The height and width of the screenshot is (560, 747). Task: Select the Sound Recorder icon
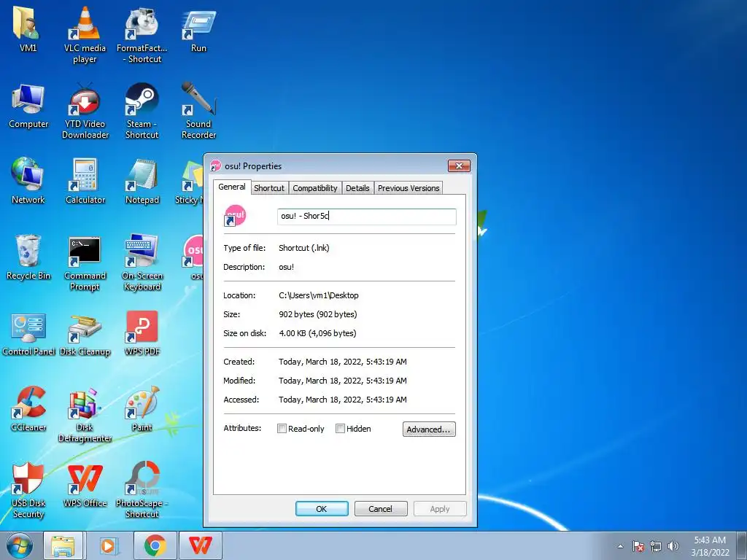tap(198, 111)
